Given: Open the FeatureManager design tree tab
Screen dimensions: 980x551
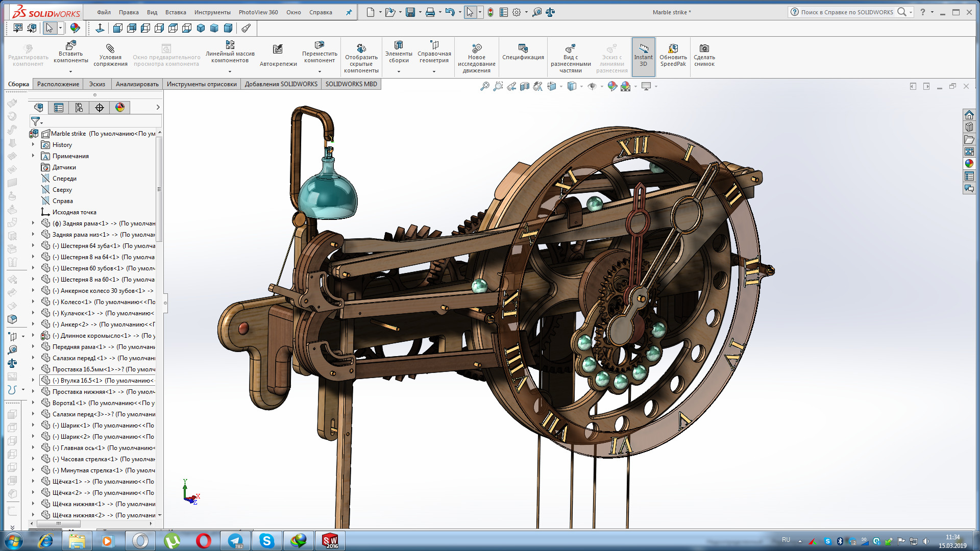Looking at the screenshot, I should 38,107.
